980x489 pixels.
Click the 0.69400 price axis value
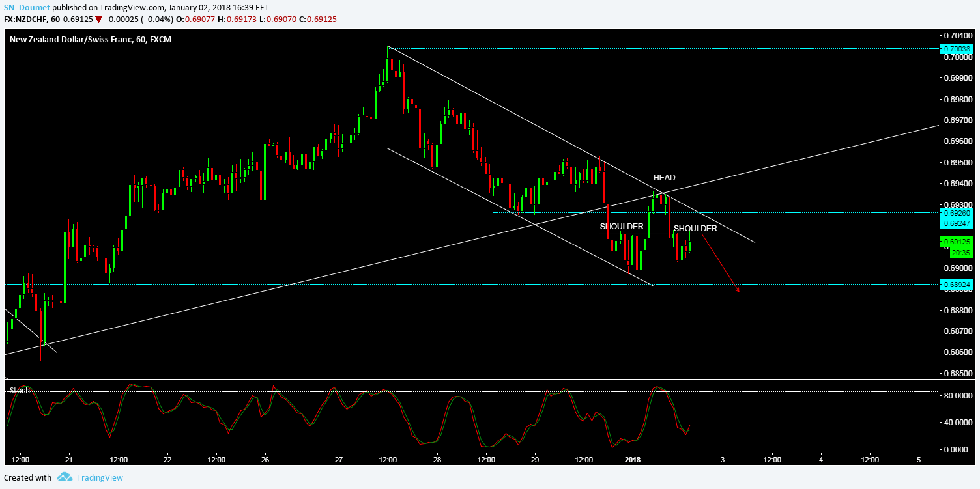(958, 184)
